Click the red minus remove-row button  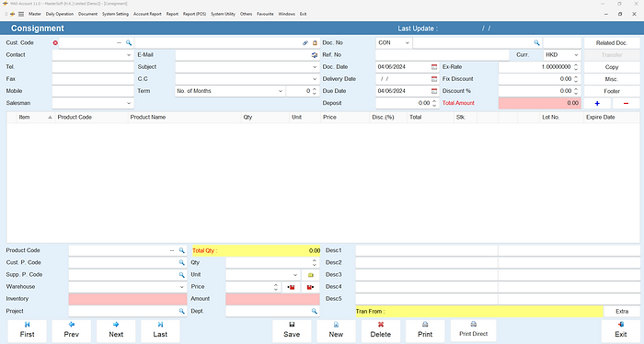tap(626, 103)
